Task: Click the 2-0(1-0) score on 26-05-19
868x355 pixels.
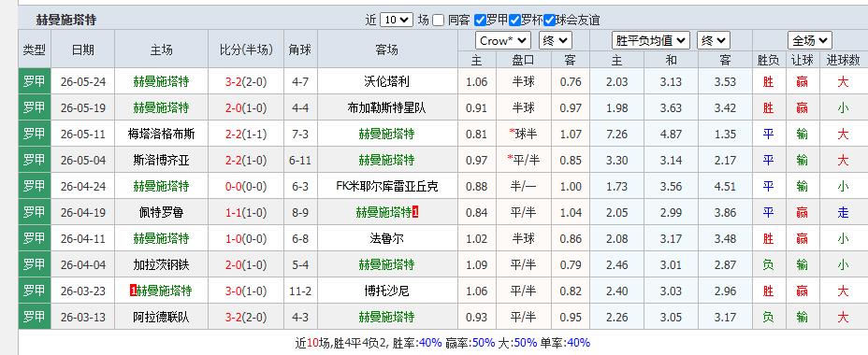Action: 246,107
